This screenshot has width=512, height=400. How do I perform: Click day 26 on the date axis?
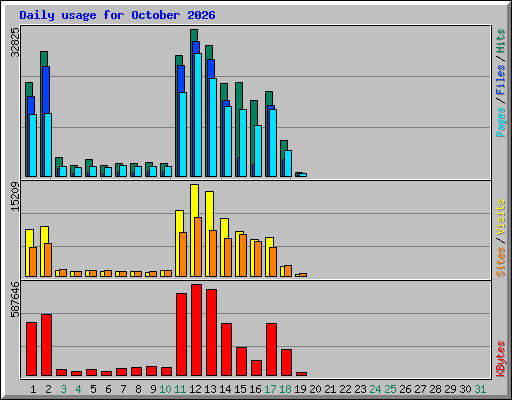(x=405, y=389)
